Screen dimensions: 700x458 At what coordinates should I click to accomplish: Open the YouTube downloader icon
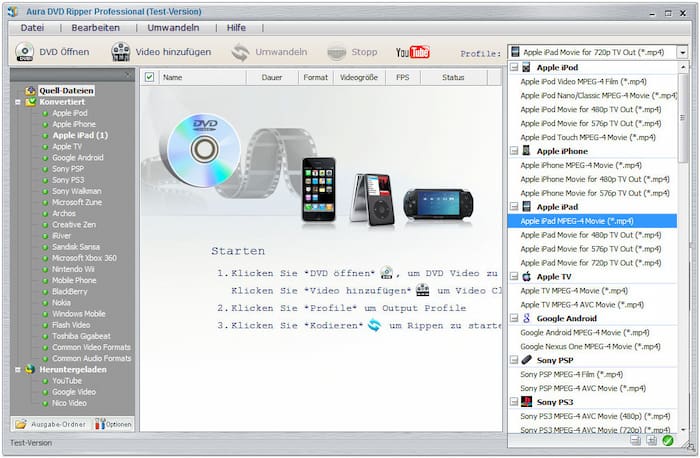(x=412, y=52)
